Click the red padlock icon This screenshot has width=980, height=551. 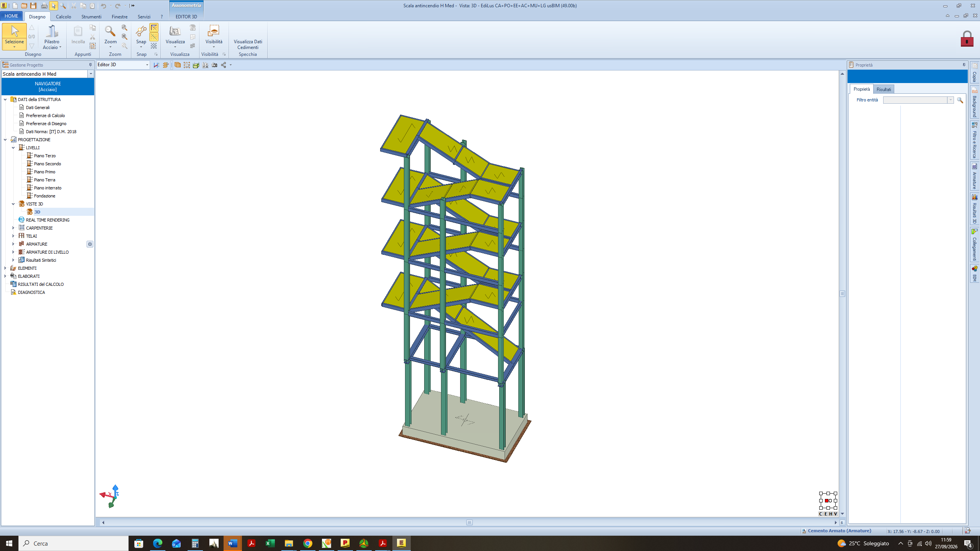click(967, 39)
